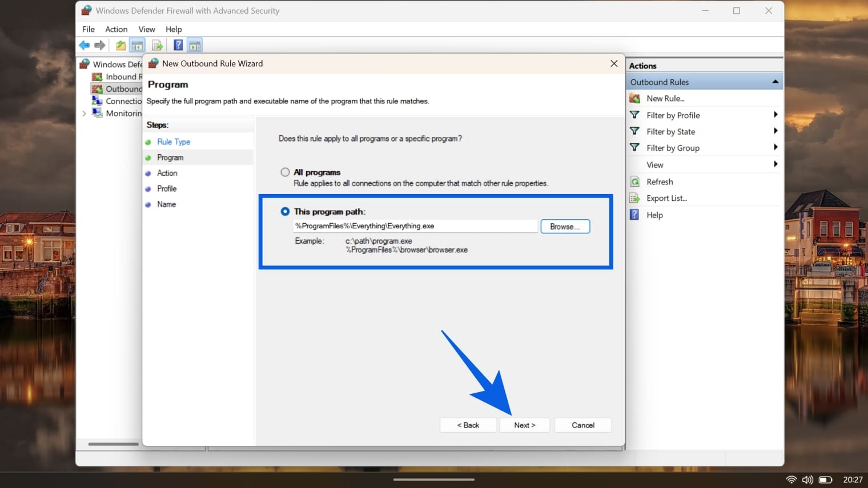
Task: Open the Help menu in menu bar
Action: coord(174,29)
